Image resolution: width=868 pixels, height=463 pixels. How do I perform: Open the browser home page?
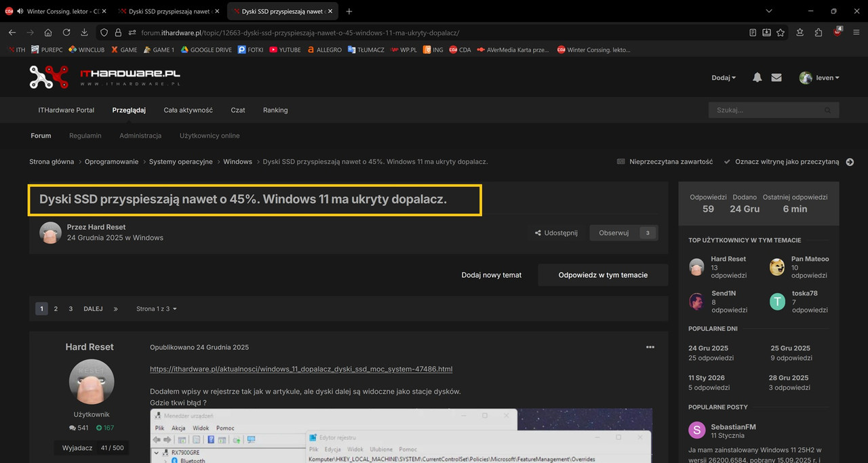[48, 33]
